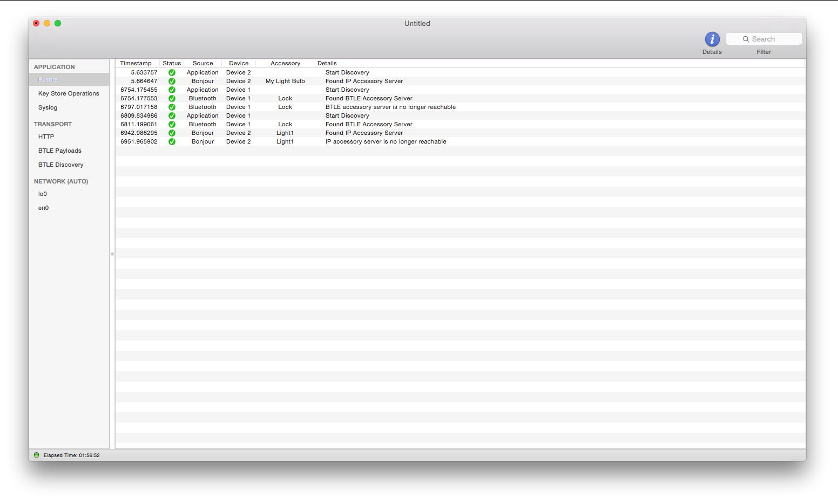Click green status check for timestamp 6797.017158
This screenshot has height=504, width=838.
(x=172, y=107)
